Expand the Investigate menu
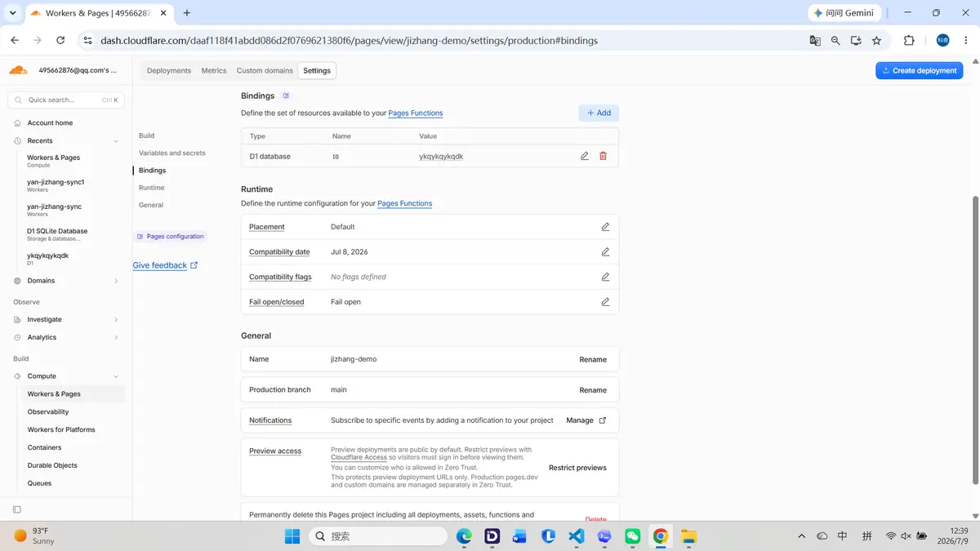This screenshot has height=551, width=980. click(x=115, y=320)
